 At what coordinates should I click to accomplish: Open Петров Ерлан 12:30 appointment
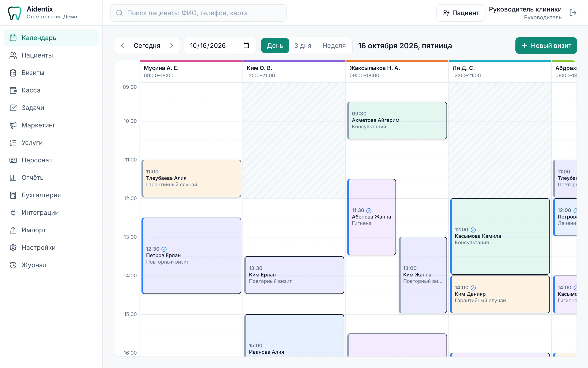(191, 256)
